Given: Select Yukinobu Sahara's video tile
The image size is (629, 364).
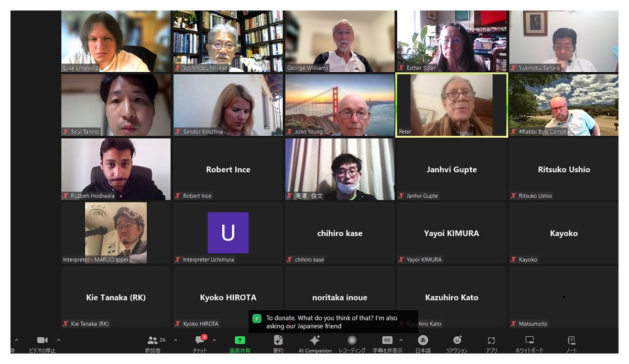Looking at the screenshot, I should (564, 41).
